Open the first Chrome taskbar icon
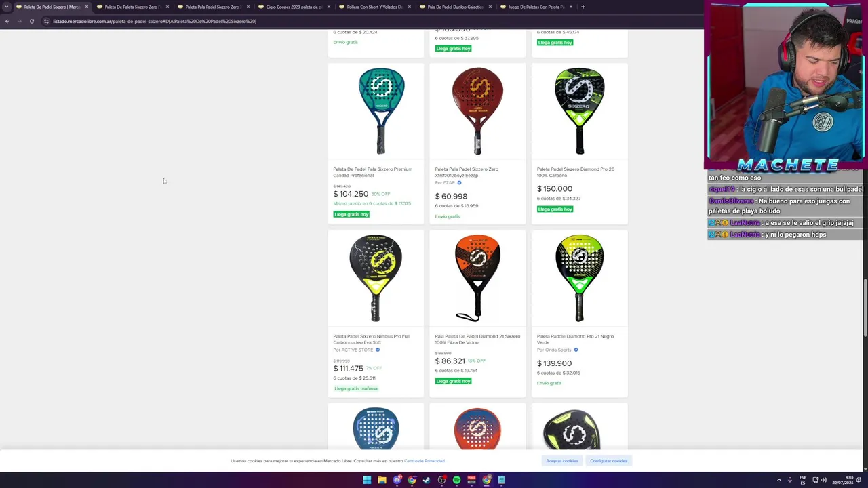 [412, 480]
